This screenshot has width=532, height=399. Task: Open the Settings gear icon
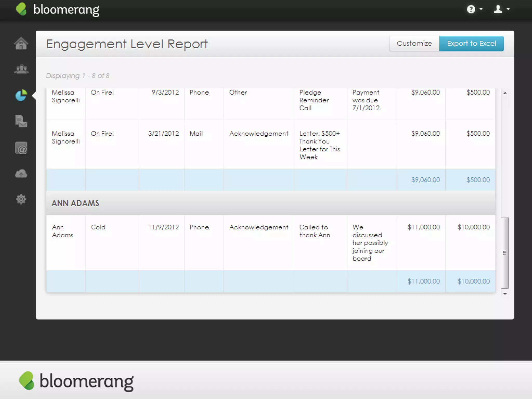pos(21,199)
